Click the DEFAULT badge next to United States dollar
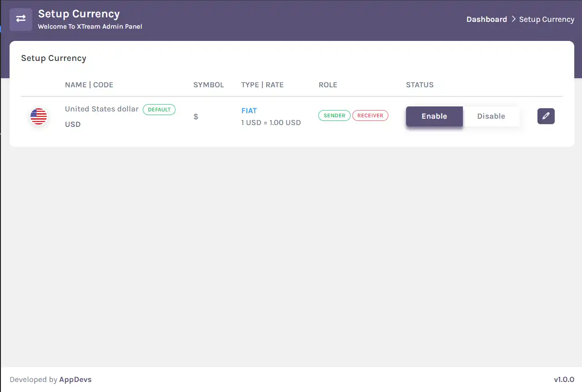 [159, 110]
